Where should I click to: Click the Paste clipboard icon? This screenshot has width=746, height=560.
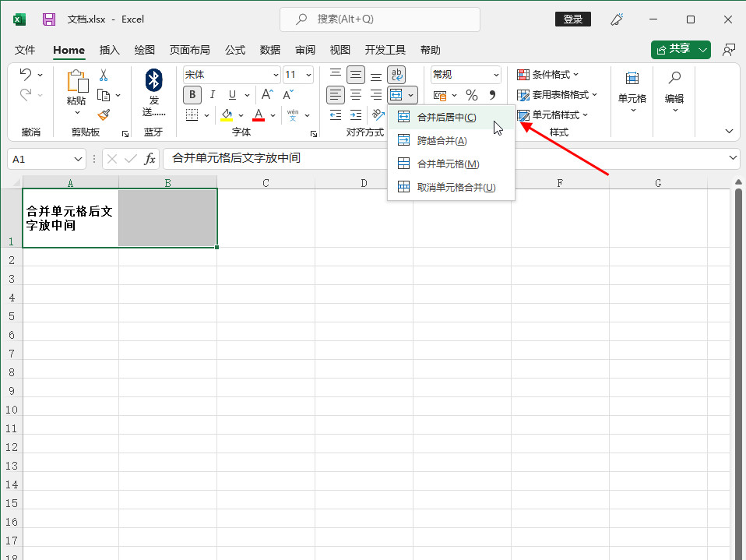(77, 81)
